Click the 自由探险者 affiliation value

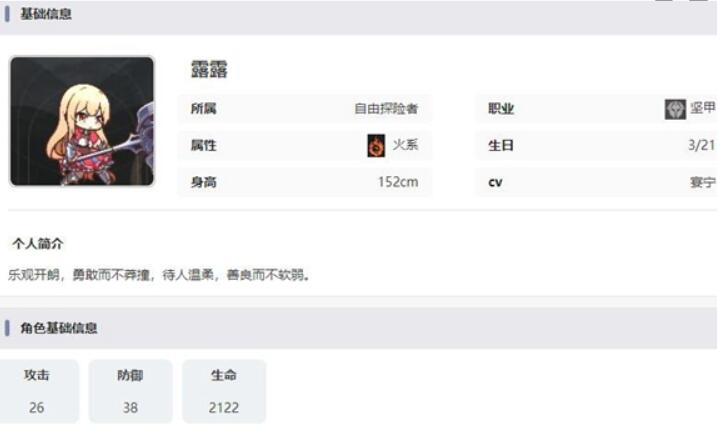coord(386,109)
